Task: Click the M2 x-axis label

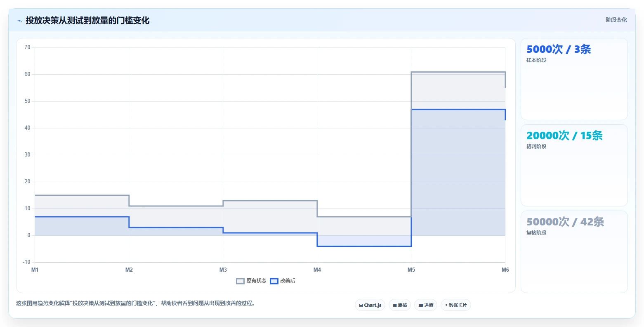Action: 129,270
